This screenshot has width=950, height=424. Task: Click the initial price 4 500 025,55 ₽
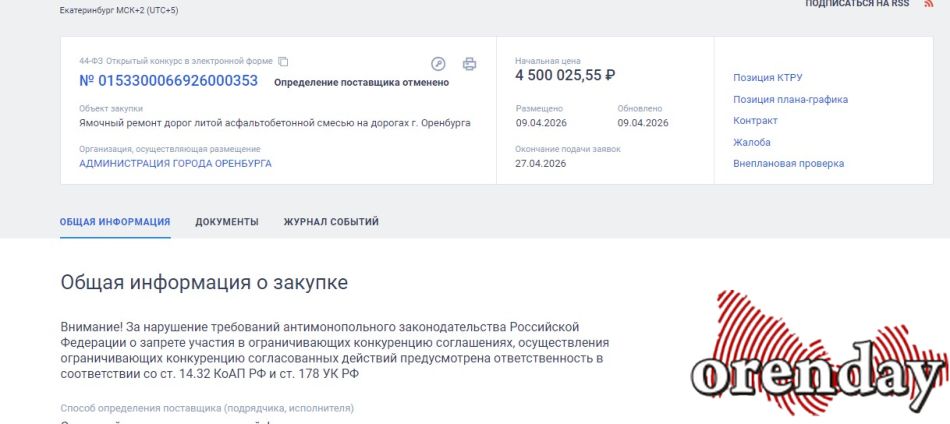[565, 75]
